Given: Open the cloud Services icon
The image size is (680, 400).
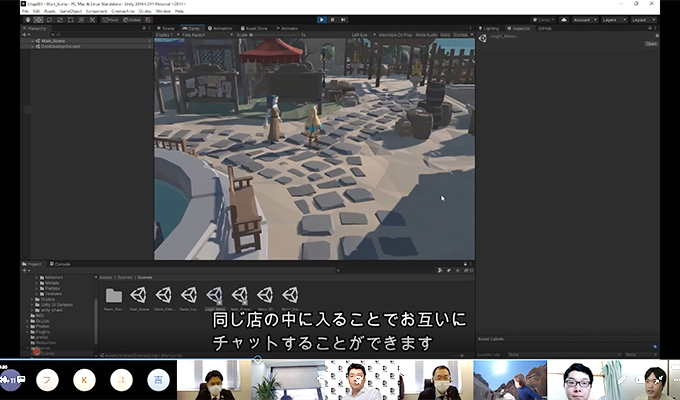Looking at the screenshot, I should (x=564, y=20).
